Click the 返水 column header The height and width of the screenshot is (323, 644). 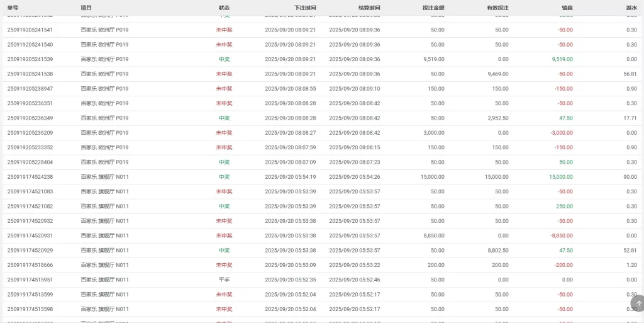click(631, 8)
